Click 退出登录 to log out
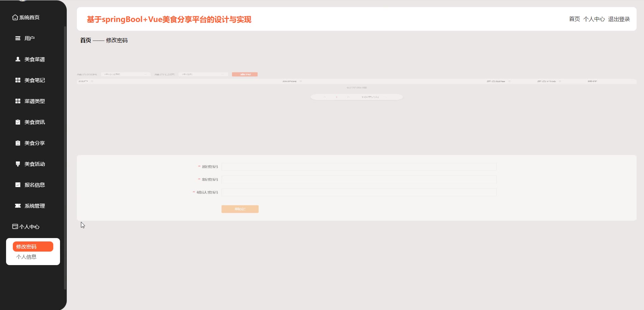This screenshot has height=310, width=644. point(619,19)
